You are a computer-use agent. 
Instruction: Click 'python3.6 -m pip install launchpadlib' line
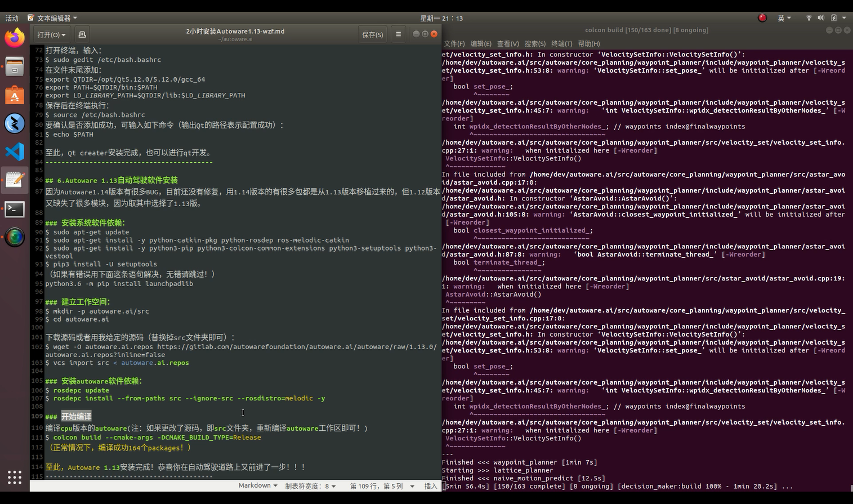119,283
